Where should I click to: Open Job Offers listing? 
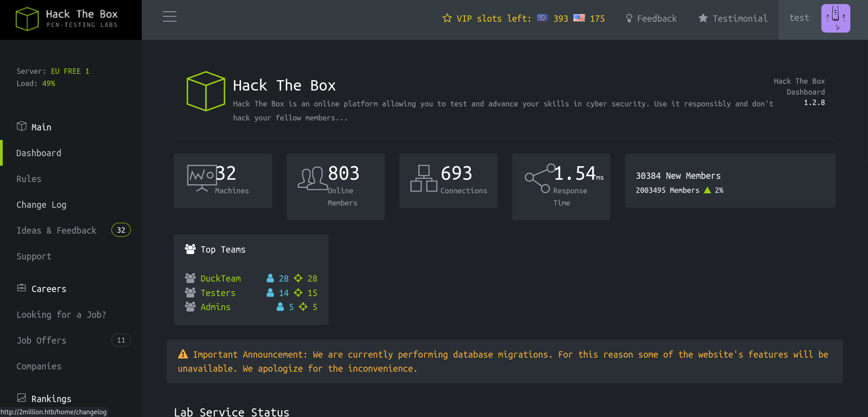pos(42,340)
